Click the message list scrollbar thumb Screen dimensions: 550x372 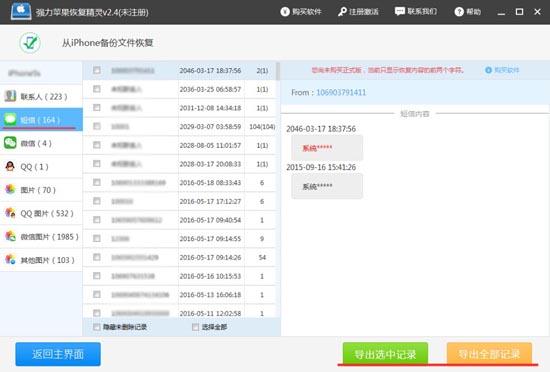[278, 71]
